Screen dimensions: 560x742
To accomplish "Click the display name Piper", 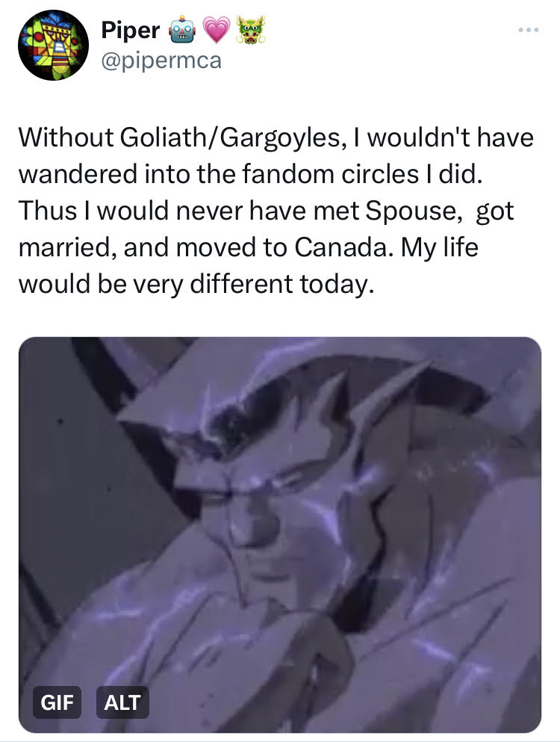I will tap(131, 31).
